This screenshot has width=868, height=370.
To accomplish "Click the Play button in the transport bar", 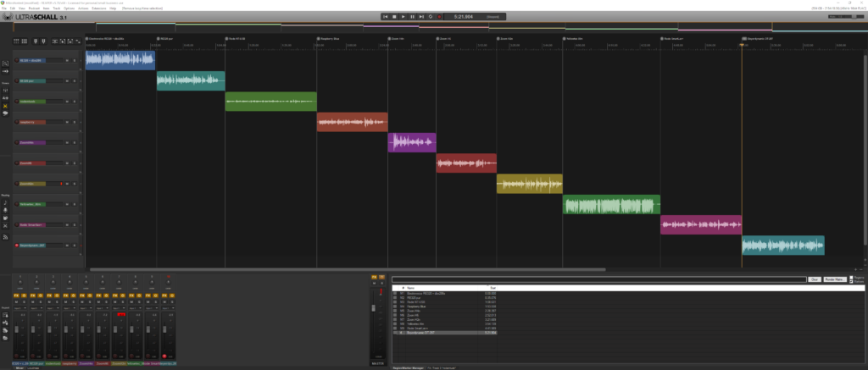I will [x=403, y=17].
